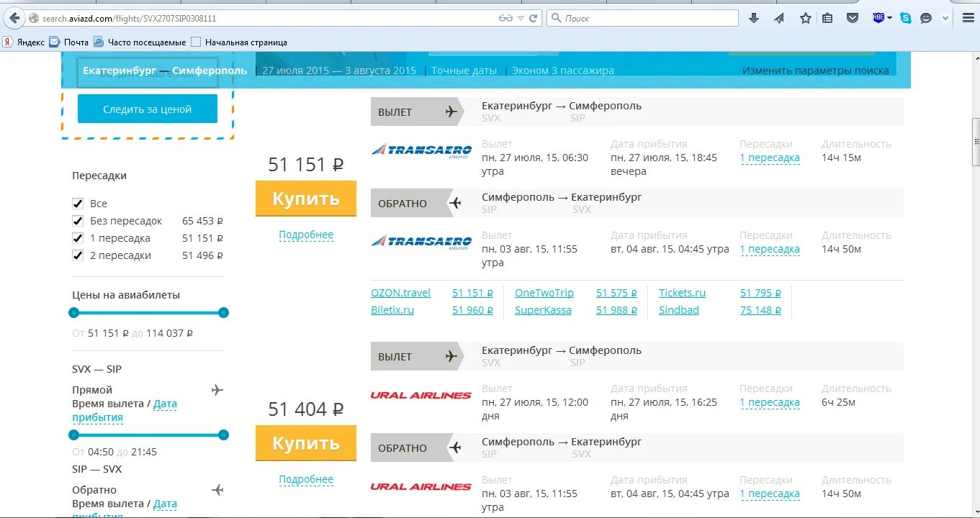The image size is (980, 518).
Task: Expand 1 пересадка on Ural Airlines 12:00 flight
Action: (x=770, y=402)
